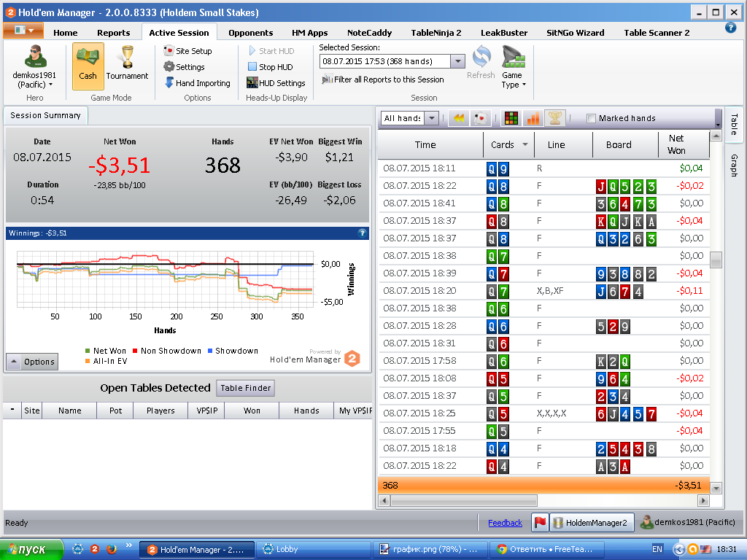Click the hand list horizontal scrollbar thumb
Viewport: 747px width, 560px height.
[464, 500]
